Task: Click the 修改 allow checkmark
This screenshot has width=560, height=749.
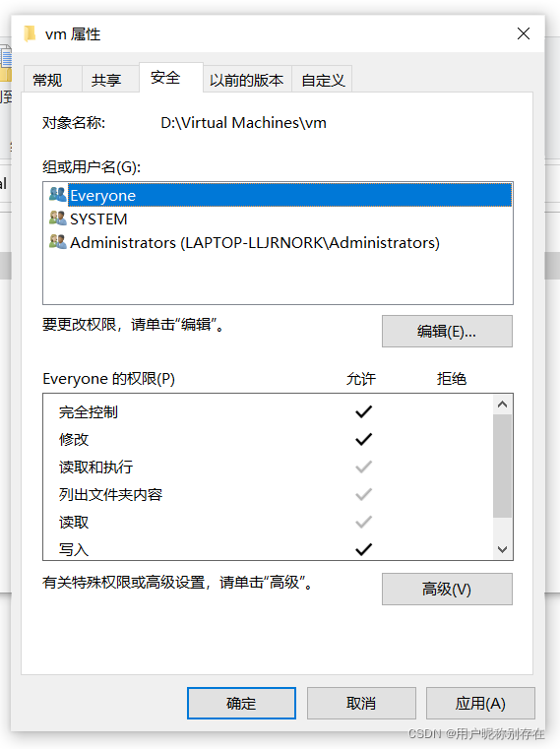Action: [x=363, y=439]
